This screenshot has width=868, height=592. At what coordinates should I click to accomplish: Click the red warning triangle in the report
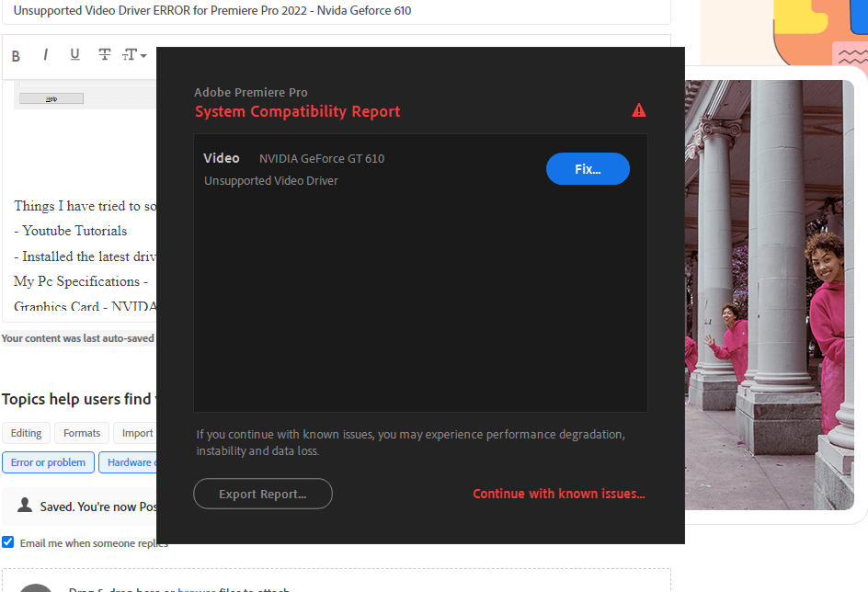click(639, 109)
